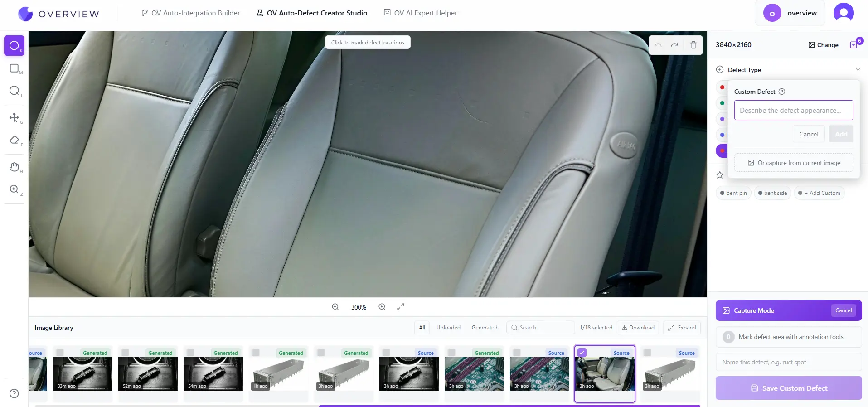The image size is (868, 407).
Task: Uncheck the selected car seat thumbnail checkbox
Action: point(582,353)
